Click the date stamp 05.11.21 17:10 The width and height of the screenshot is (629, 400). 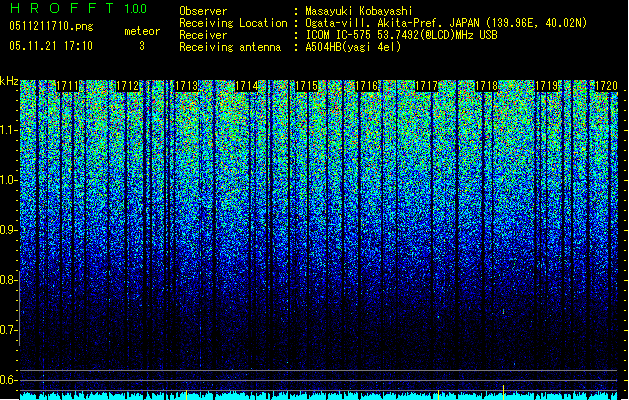[51, 46]
